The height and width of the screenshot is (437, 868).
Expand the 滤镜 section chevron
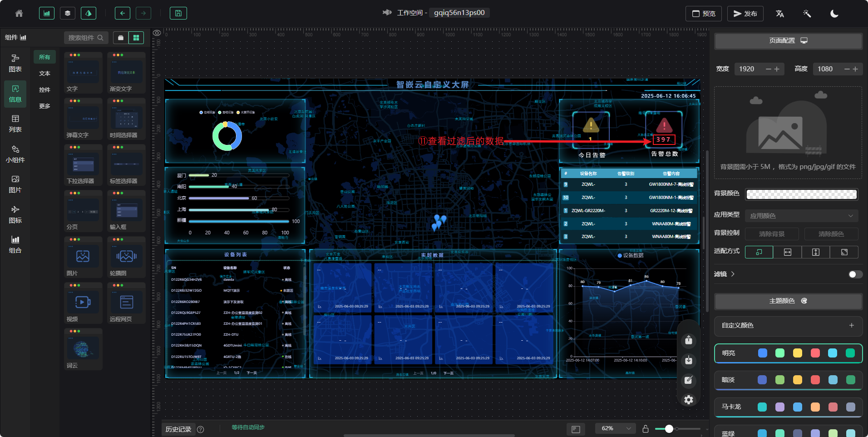733,274
